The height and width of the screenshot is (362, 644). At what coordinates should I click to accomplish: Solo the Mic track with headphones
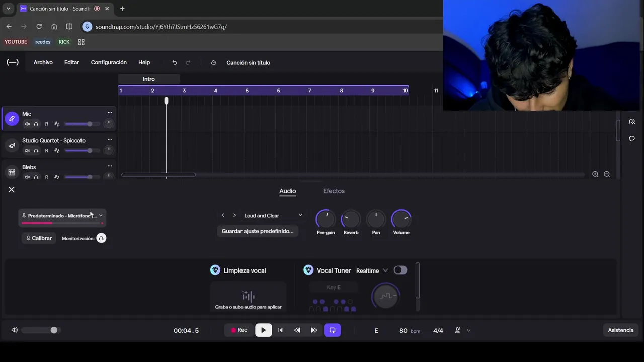36,124
